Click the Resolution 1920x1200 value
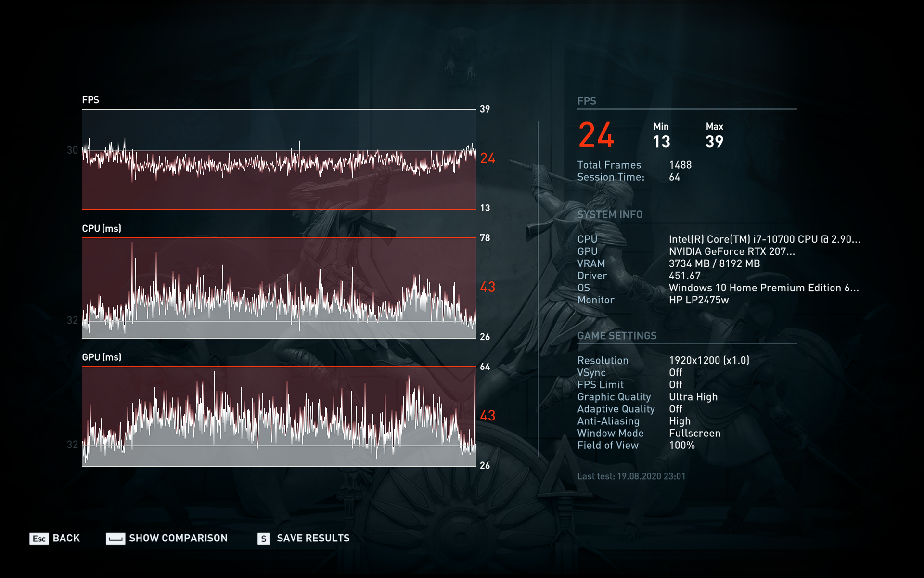The height and width of the screenshot is (578, 924). (709, 360)
